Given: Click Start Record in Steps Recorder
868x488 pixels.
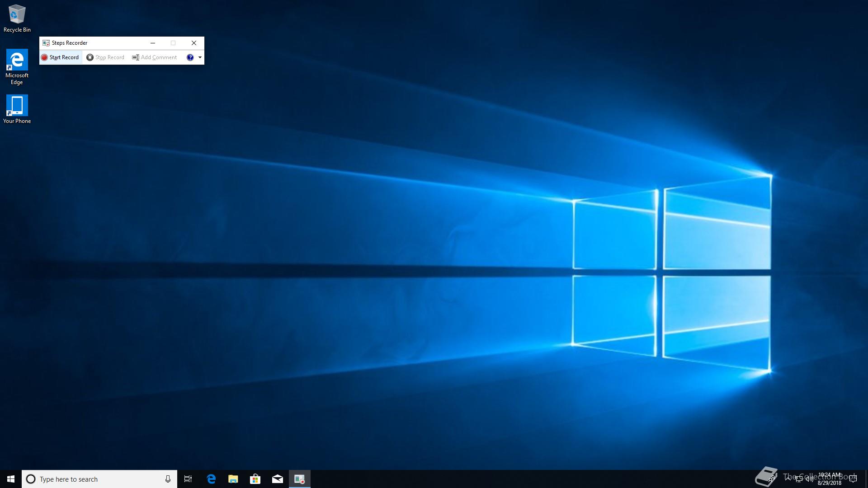Looking at the screenshot, I should coord(60,57).
